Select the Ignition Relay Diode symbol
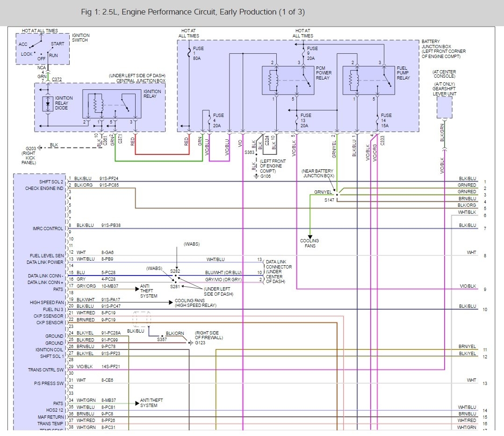Screen dimensions: 504x436 pos(49,104)
